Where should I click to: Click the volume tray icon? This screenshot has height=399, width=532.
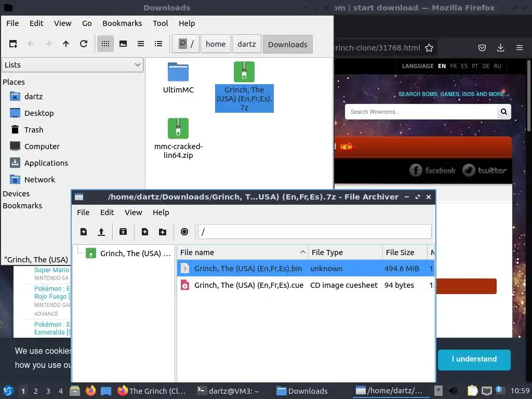pyautogui.click(x=453, y=391)
